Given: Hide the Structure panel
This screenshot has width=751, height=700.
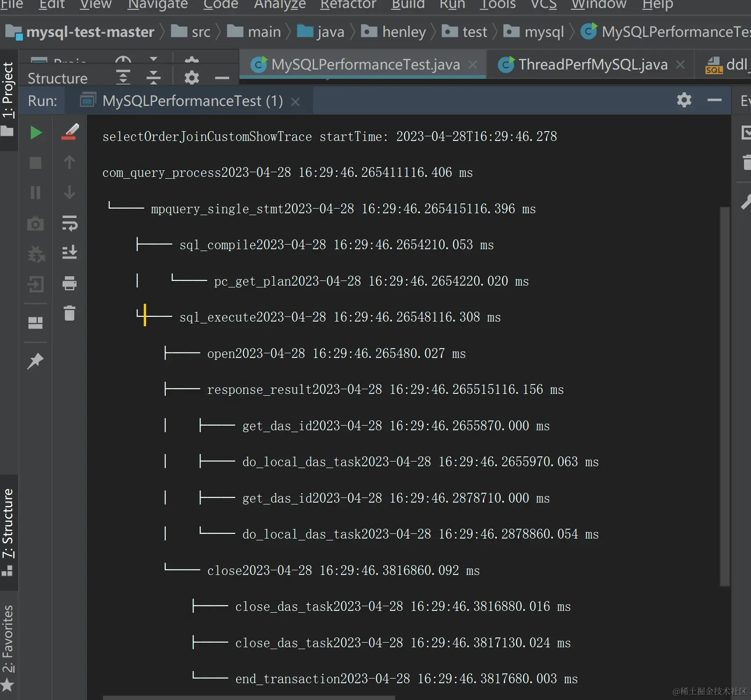Looking at the screenshot, I should pos(222,78).
